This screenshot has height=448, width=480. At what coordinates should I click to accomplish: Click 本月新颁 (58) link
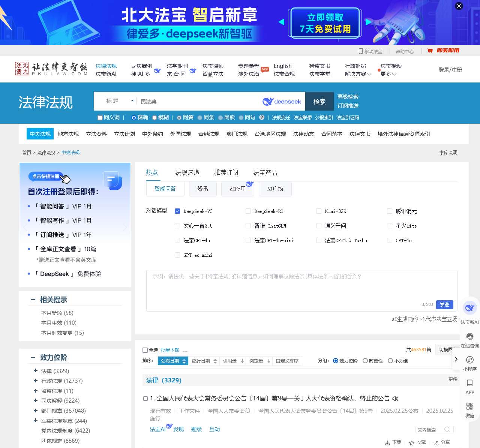(57, 313)
